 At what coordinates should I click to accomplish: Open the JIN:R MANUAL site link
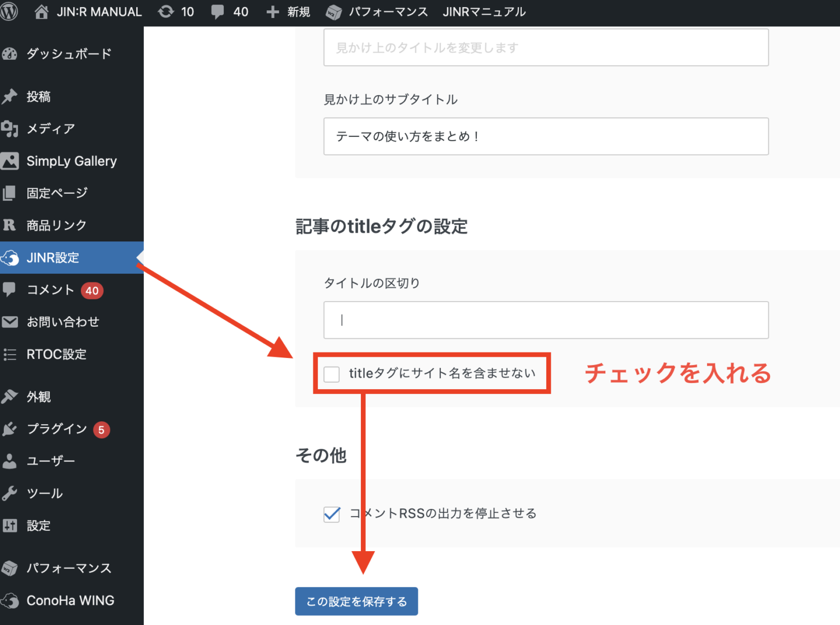click(x=98, y=11)
